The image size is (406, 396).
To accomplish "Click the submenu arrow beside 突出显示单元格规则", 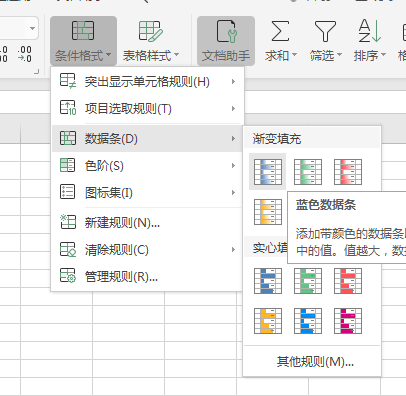I will pos(234,82).
